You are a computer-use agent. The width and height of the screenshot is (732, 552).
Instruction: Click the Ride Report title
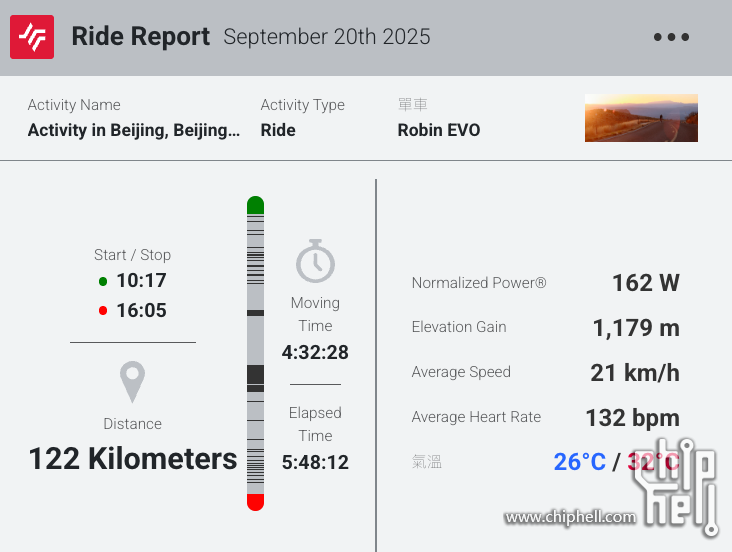(x=141, y=36)
